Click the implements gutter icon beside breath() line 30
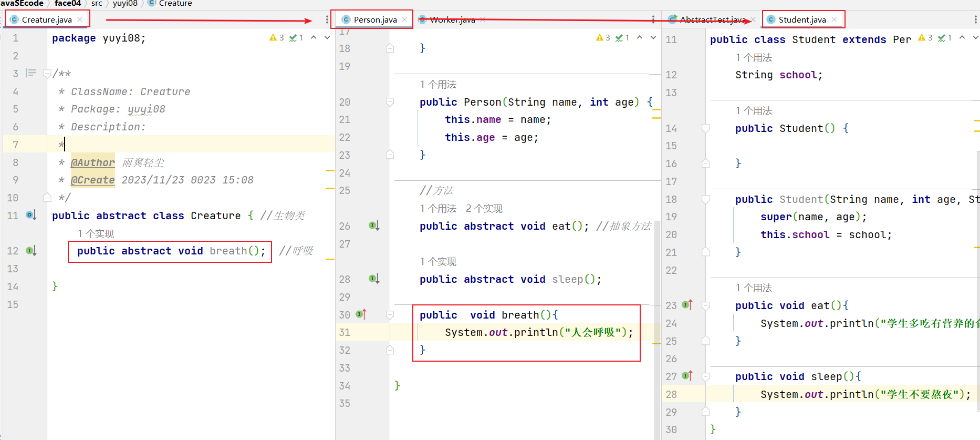Screen dimensions: 980x440 361,314
